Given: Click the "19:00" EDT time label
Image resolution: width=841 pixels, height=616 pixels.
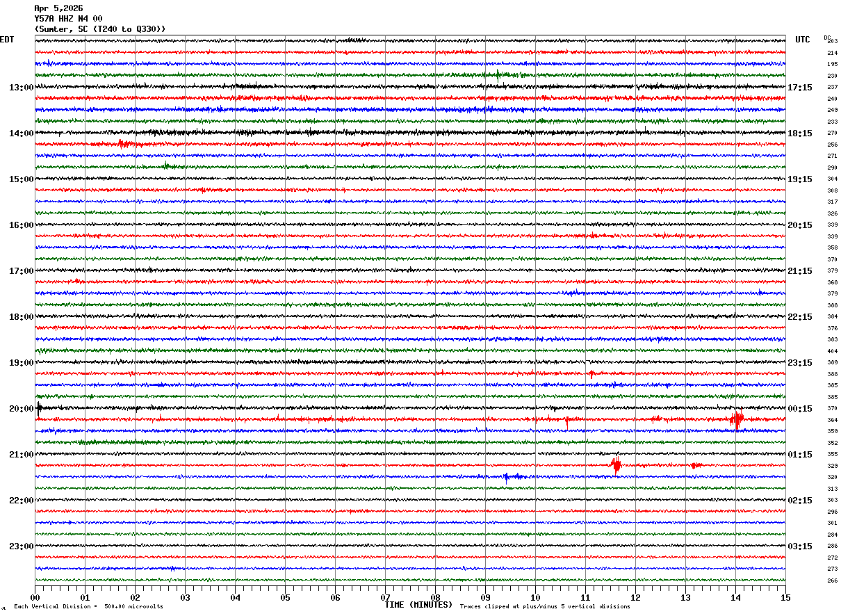Looking at the screenshot, I should 21,363.
